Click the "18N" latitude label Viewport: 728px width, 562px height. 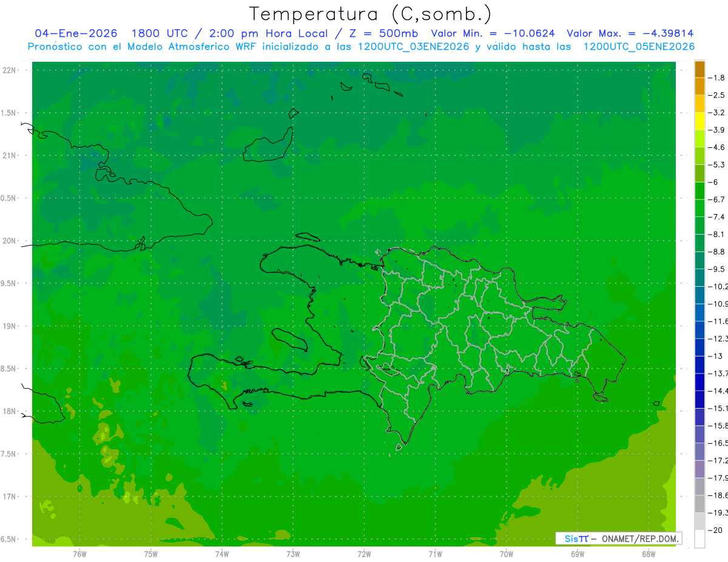[9, 411]
